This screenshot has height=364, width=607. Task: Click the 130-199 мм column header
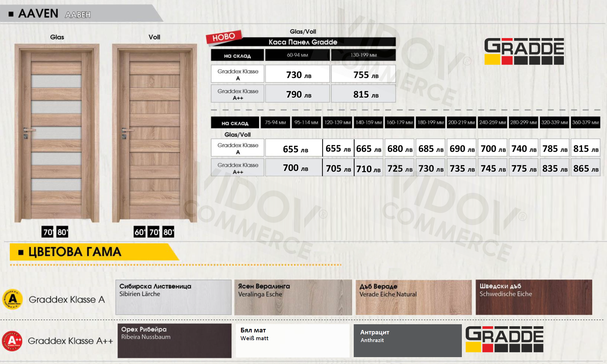[x=363, y=55]
